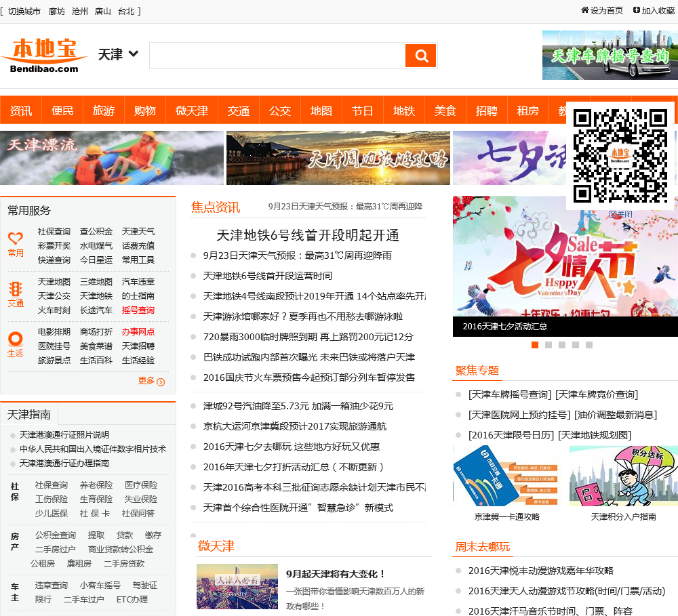Viewport: 678px width, 616px height.
Task: Open [天津医院网上预约挂号] topic link
Action: click(519, 415)
